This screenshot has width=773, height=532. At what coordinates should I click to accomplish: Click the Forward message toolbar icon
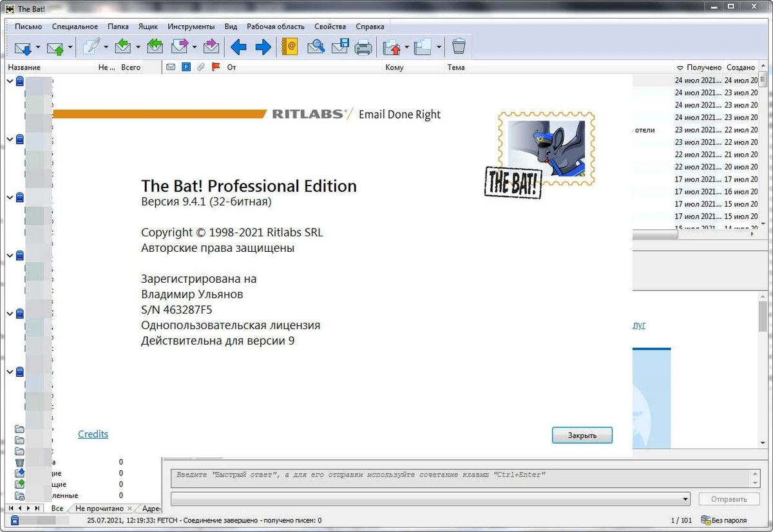[x=179, y=47]
